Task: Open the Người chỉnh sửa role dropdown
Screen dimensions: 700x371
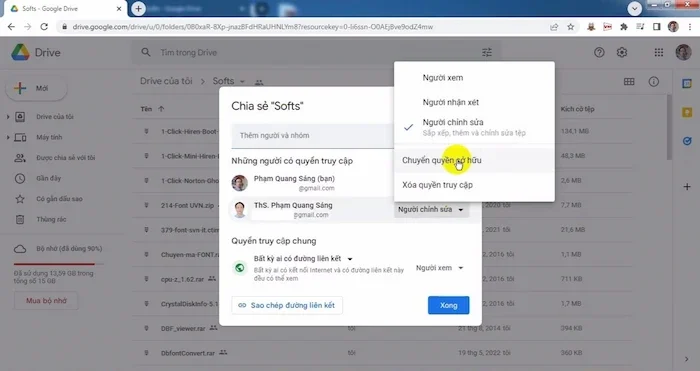Action: click(x=431, y=209)
